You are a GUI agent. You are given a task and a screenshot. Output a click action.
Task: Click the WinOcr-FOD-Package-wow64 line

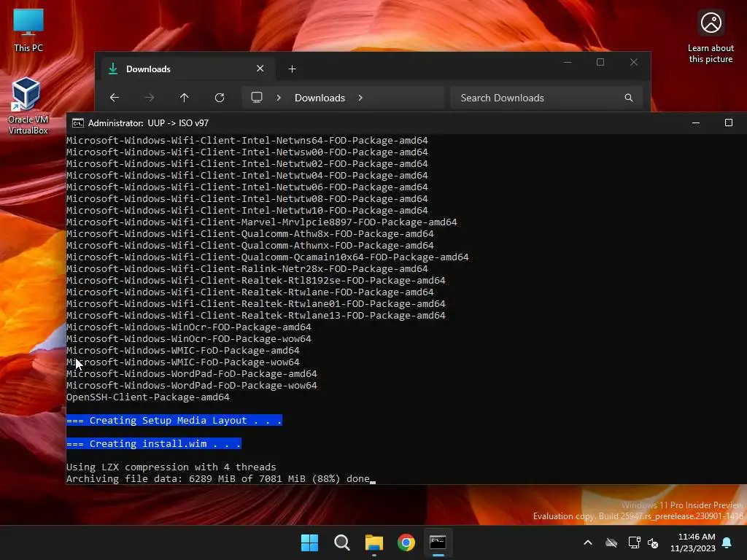[189, 338]
